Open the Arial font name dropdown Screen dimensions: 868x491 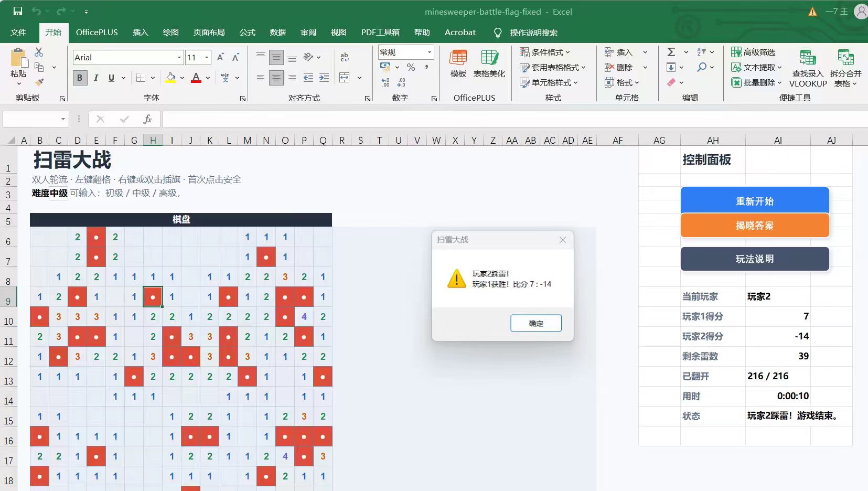[x=179, y=57]
